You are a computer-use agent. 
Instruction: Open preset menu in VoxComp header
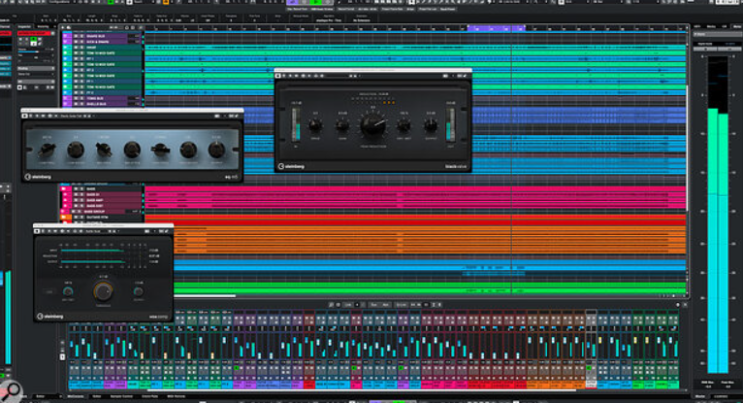pos(97,231)
